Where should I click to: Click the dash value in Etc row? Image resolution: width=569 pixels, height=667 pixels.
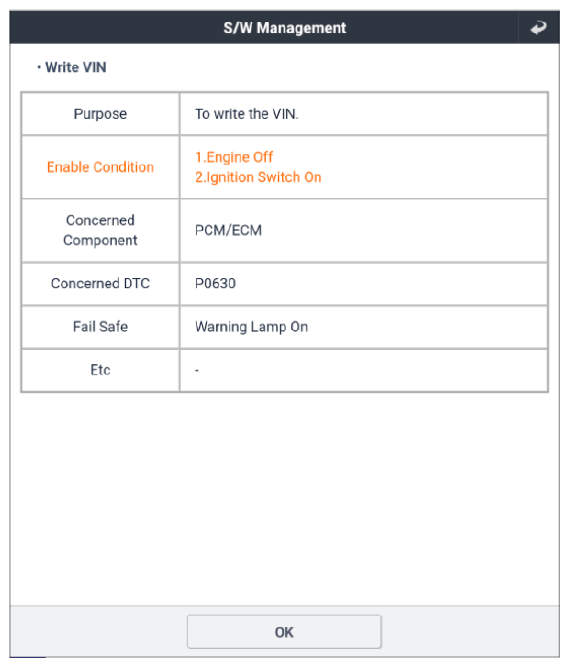click(197, 371)
